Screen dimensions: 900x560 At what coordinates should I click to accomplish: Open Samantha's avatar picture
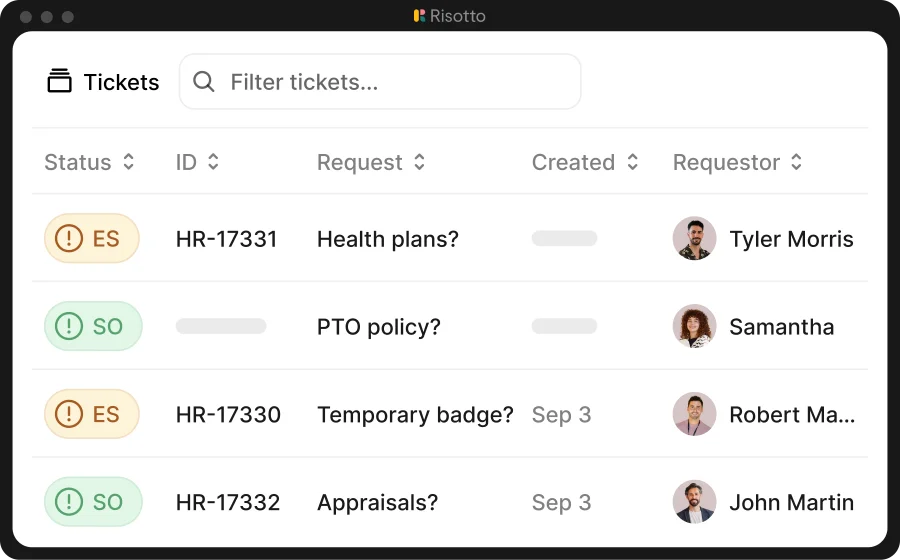pos(695,326)
